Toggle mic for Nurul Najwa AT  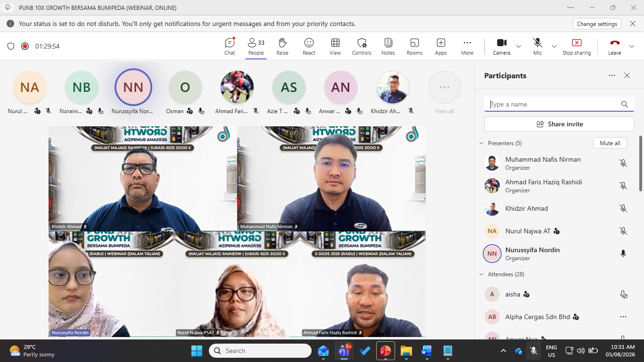click(623, 231)
